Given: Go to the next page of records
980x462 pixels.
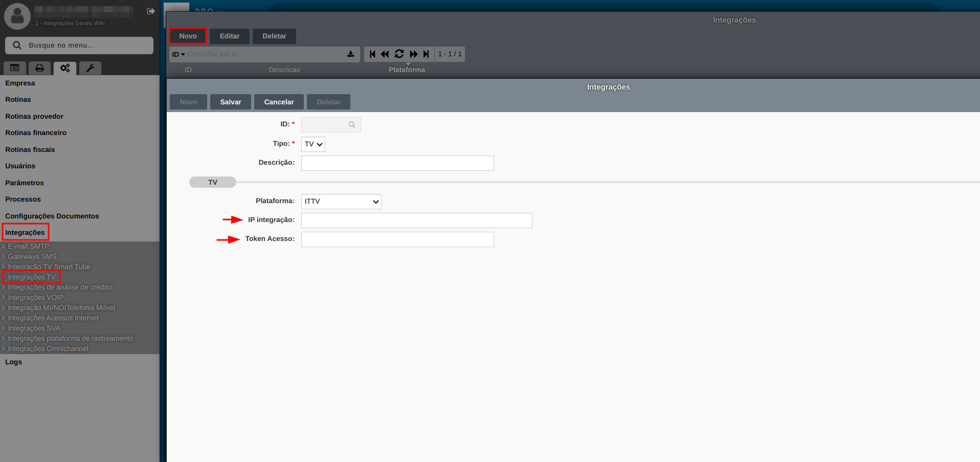Looking at the screenshot, I should point(413,54).
